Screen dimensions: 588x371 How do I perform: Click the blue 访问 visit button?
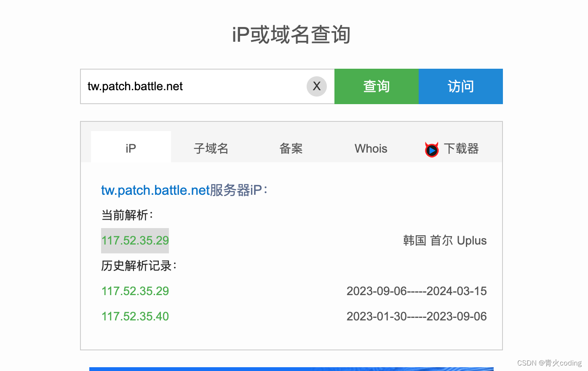coord(461,86)
